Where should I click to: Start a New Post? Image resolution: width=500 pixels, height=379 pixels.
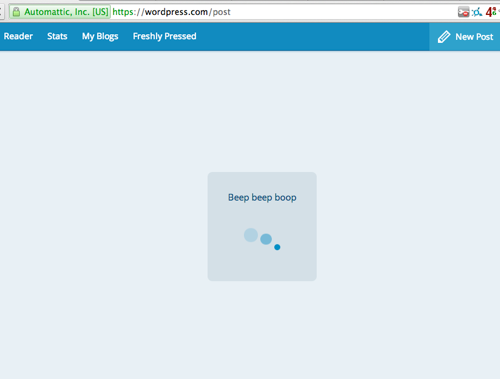click(465, 37)
